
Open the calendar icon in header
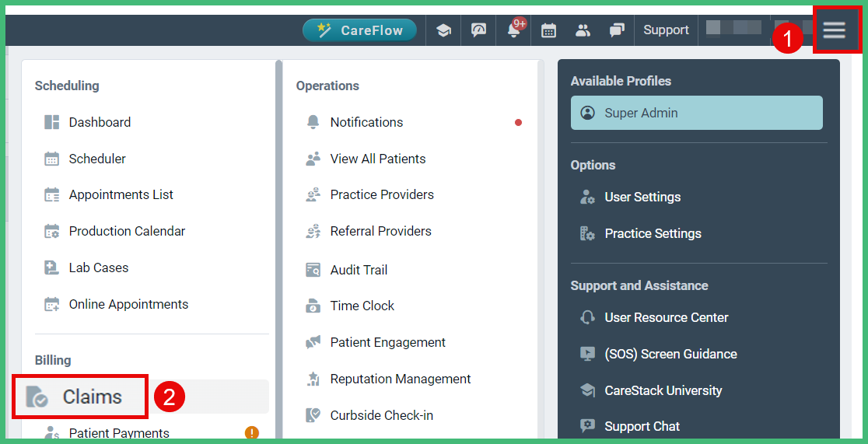tap(548, 30)
